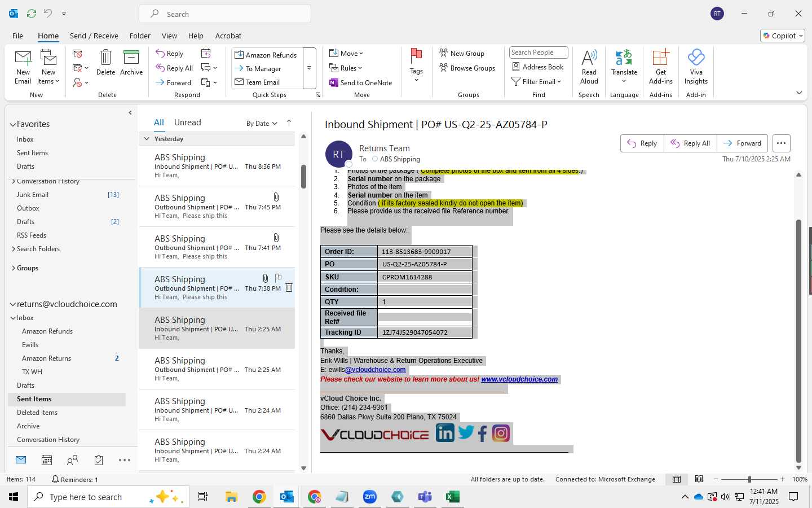Click the zoom out minus button
This screenshot has width=812, height=508.
716,479
